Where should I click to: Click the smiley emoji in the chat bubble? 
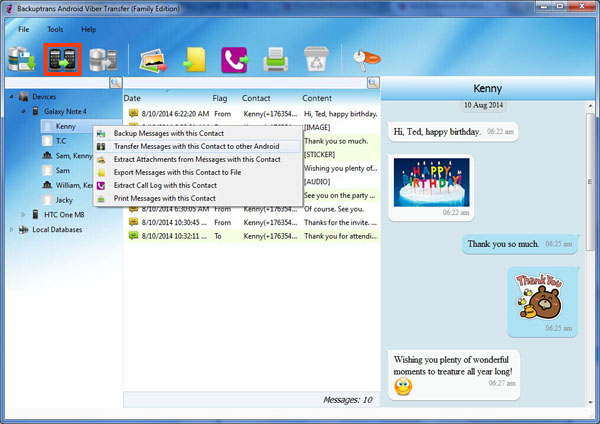[403, 386]
